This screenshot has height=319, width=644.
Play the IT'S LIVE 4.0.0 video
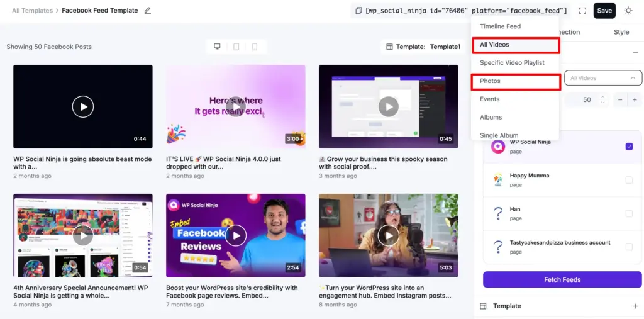tap(236, 106)
